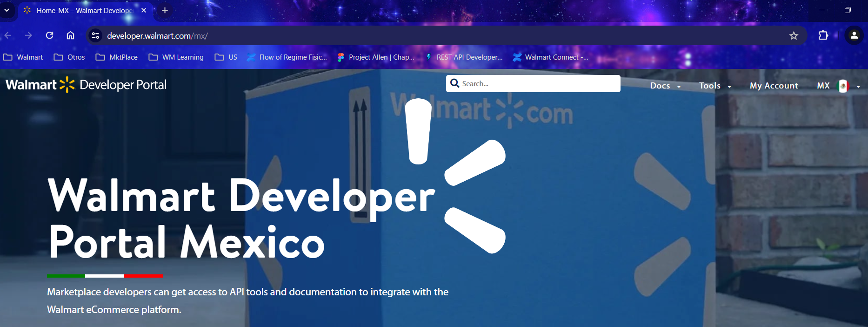The image size is (868, 327).
Task: Open the Otros bookmarks folder
Action: coord(69,57)
